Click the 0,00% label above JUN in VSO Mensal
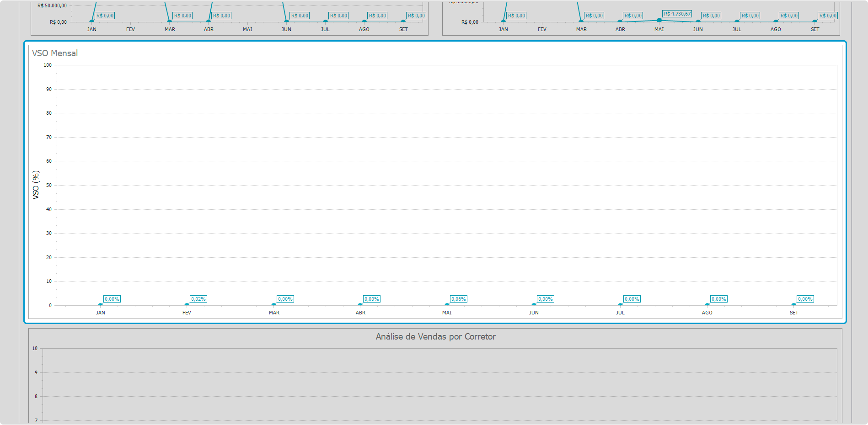Viewport: 868px width, 425px height. coord(546,299)
